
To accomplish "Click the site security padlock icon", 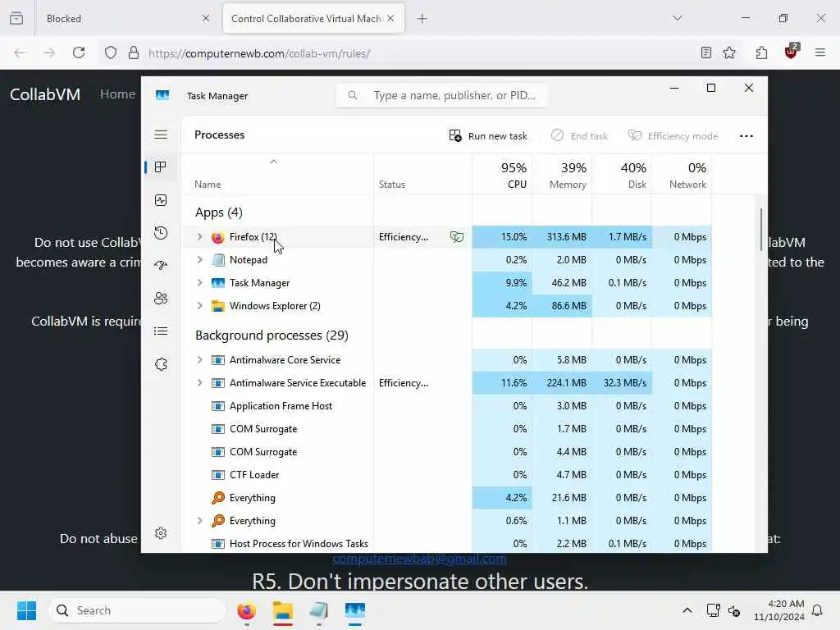I will point(134,52).
